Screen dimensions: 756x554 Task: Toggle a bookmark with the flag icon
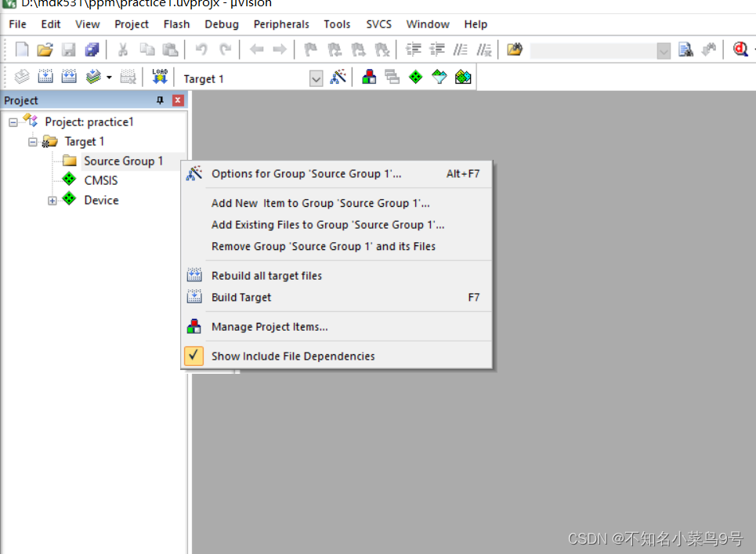tap(310, 49)
